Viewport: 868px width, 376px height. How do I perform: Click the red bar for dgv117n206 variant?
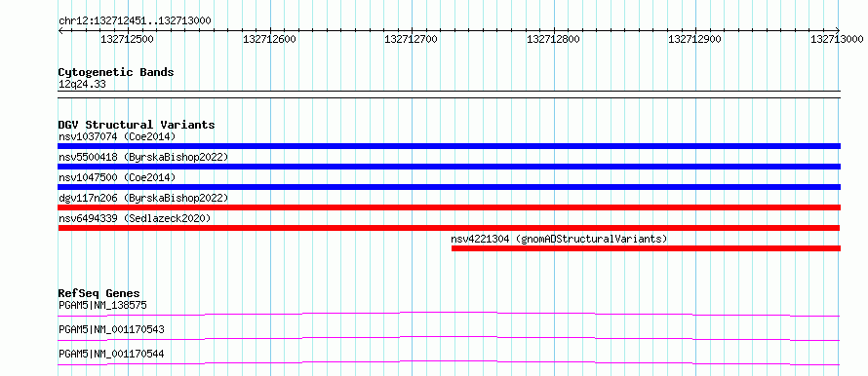click(449, 207)
